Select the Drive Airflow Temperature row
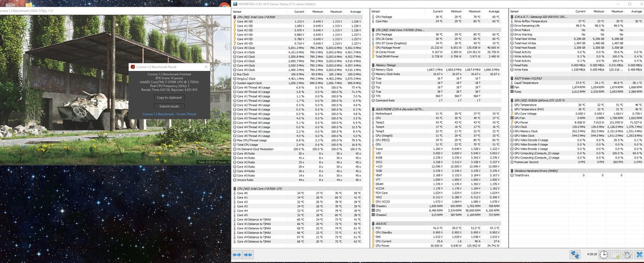644x263 pixels. pos(576,21)
